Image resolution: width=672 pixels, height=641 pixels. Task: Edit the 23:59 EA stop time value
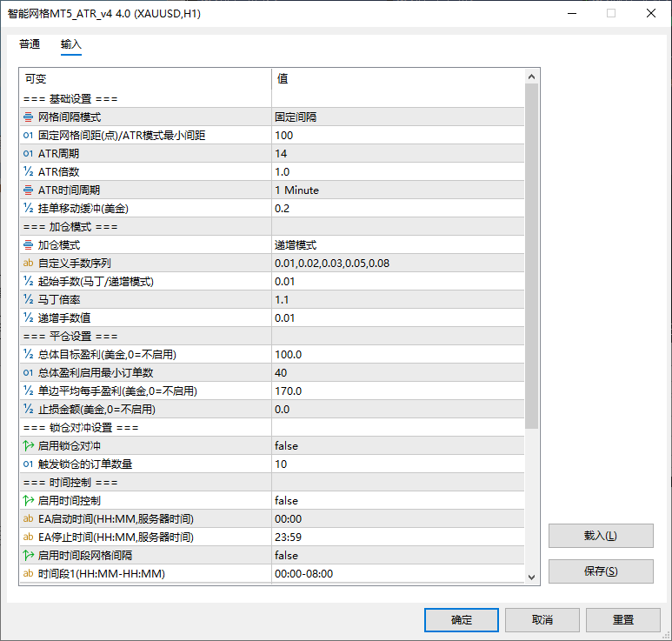[x=398, y=537]
